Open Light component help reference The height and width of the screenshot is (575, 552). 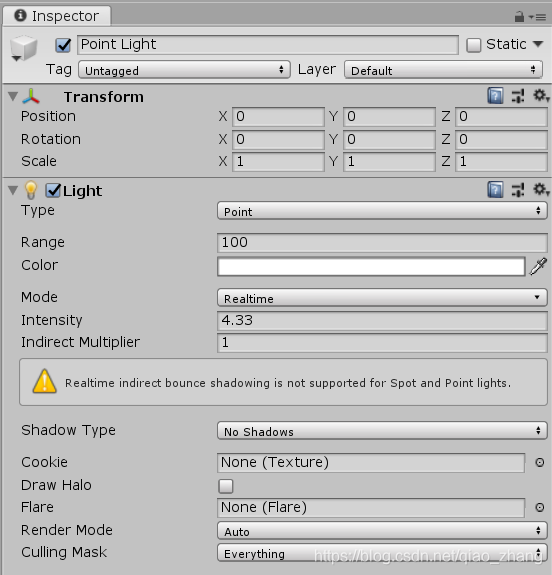pyautogui.click(x=495, y=190)
